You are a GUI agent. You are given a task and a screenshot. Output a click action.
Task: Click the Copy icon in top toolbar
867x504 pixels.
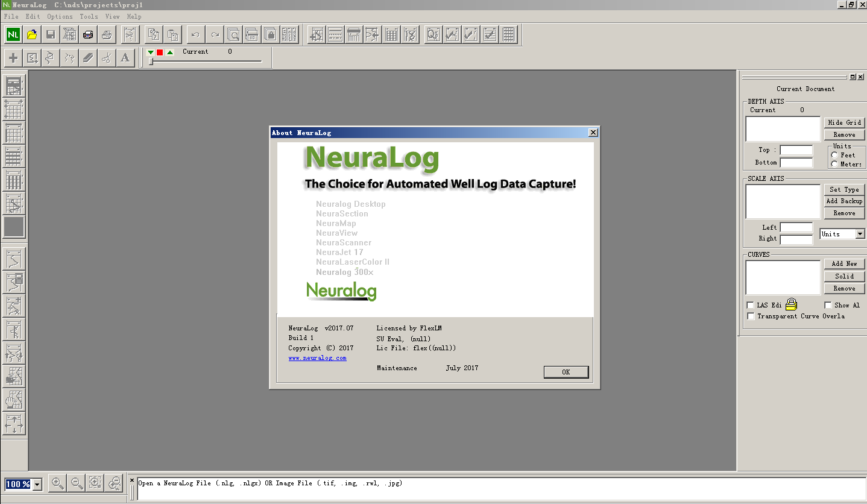154,34
